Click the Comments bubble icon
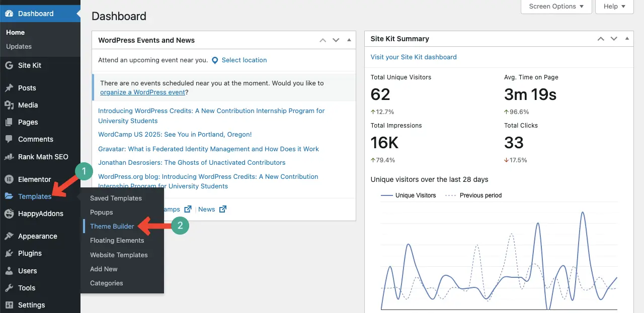The height and width of the screenshot is (313, 644). point(9,139)
